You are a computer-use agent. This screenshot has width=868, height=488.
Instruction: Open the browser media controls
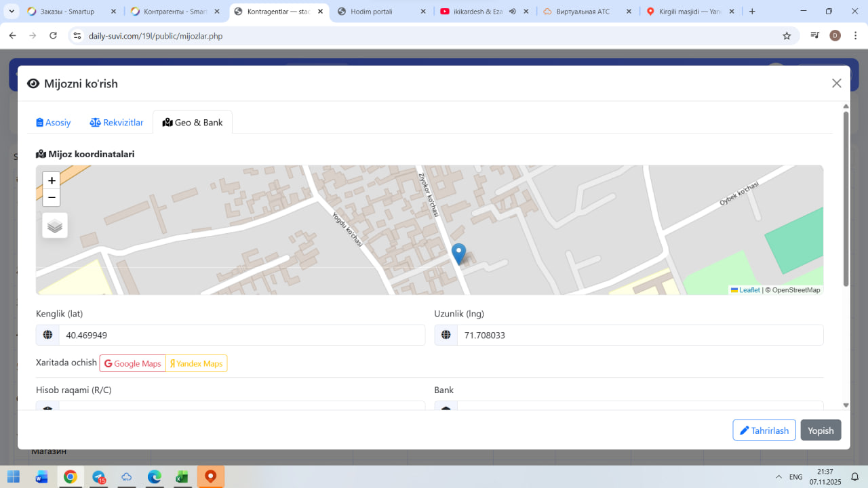coord(815,36)
